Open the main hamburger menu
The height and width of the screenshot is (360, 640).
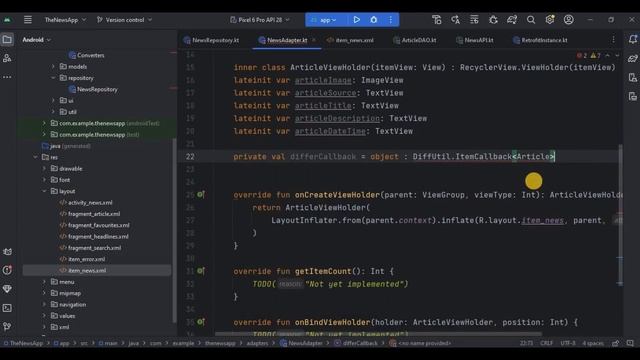[28, 20]
